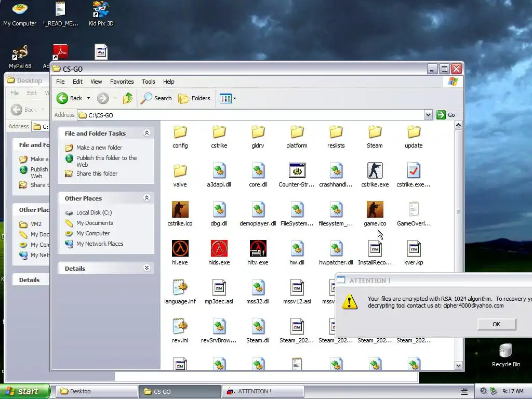This screenshot has height=399, width=532.
Task: Toggle the Folders pane button
Action: click(x=194, y=98)
